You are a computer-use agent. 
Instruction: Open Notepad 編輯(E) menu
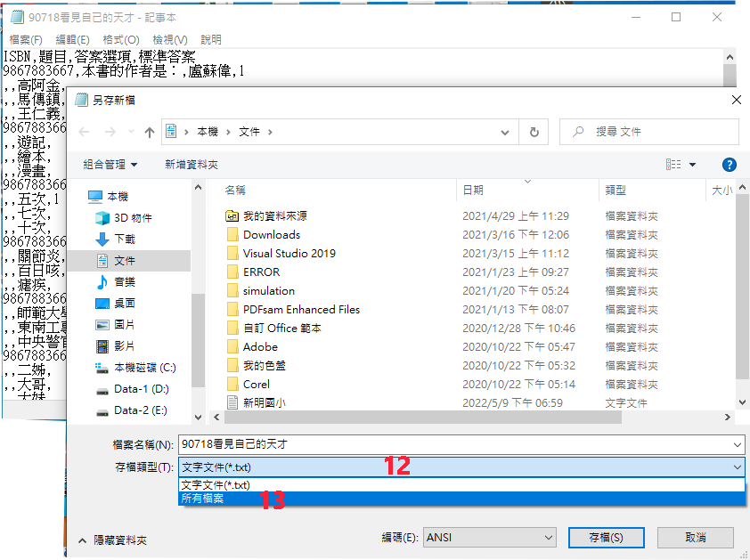[x=73, y=40]
